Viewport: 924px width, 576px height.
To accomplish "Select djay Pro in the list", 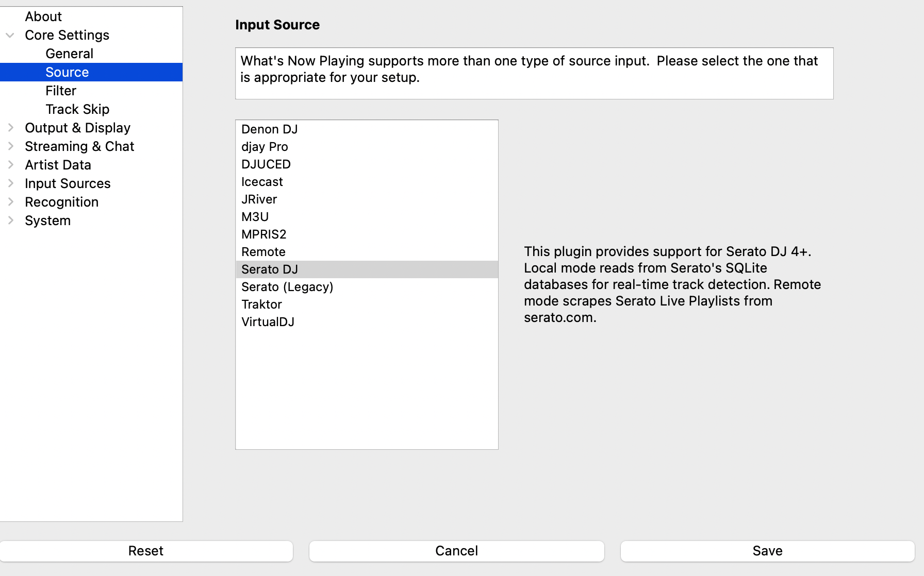I will tap(265, 146).
